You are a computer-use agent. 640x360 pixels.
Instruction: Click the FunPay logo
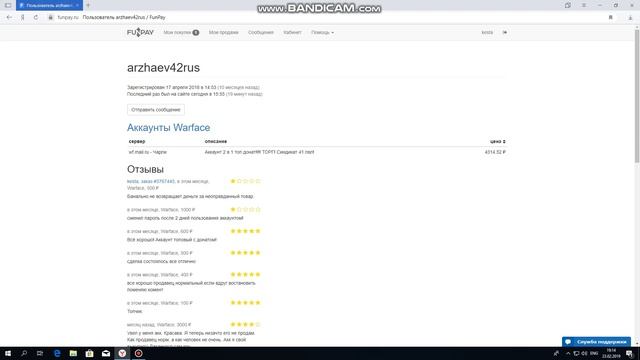pyautogui.click(x=140, y=32)
